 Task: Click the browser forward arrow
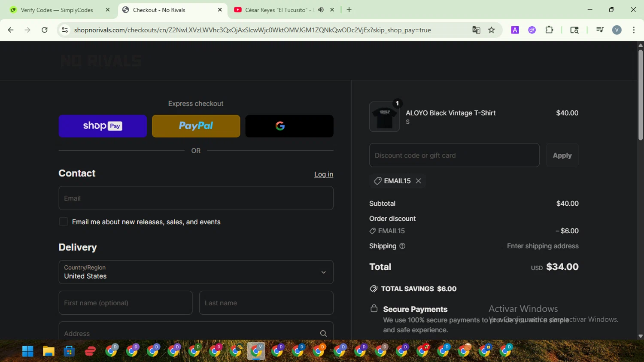(27, 30)
